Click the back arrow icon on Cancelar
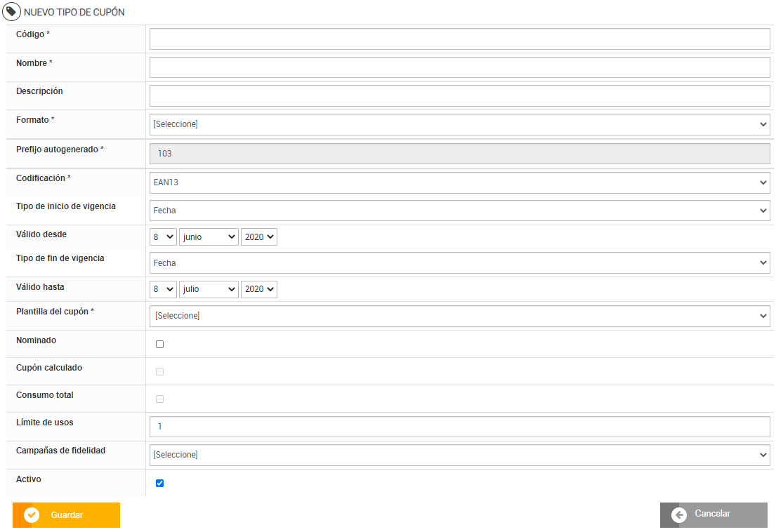This screenshot has width=776, height=532. (679, 515)
